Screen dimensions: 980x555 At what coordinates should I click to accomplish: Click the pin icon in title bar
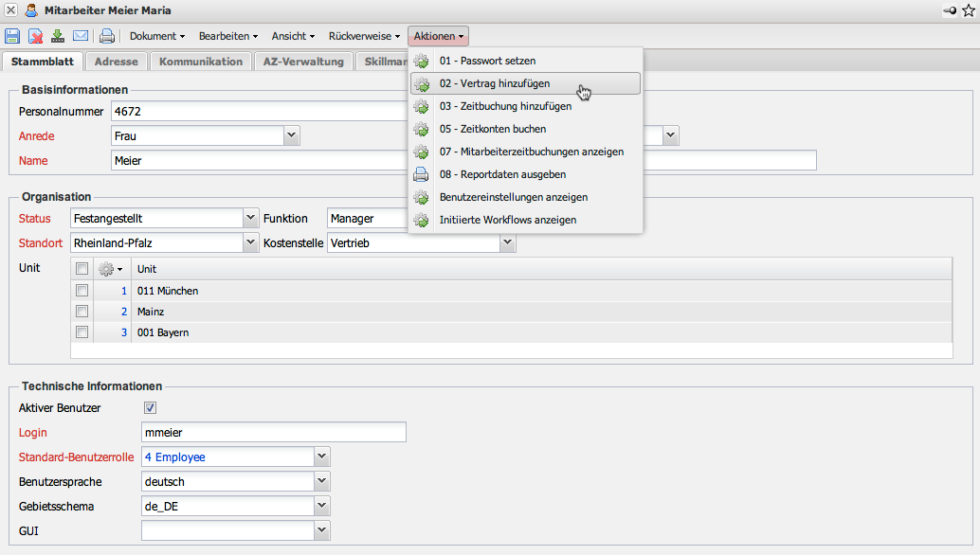click(950, 10)
